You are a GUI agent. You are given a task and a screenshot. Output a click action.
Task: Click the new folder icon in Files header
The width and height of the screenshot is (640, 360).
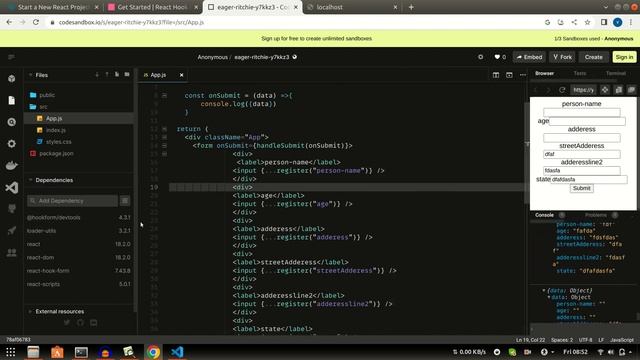pos(127,75)
